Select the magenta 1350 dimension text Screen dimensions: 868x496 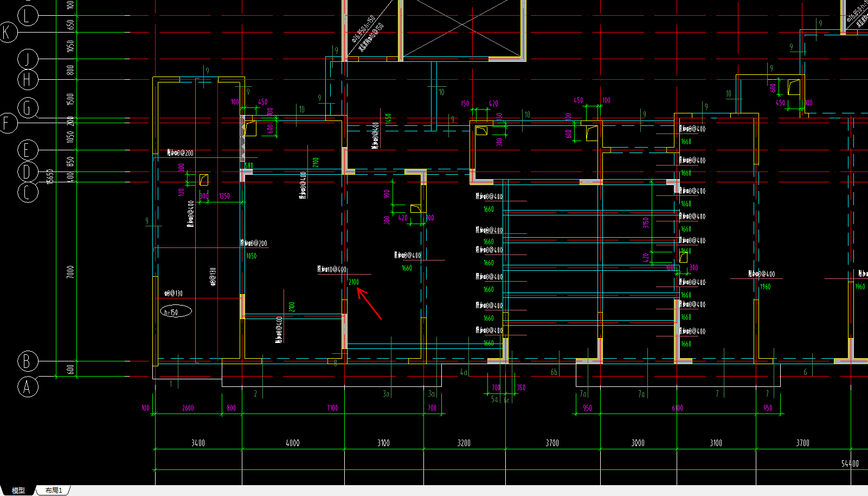(x=224, y=196)
